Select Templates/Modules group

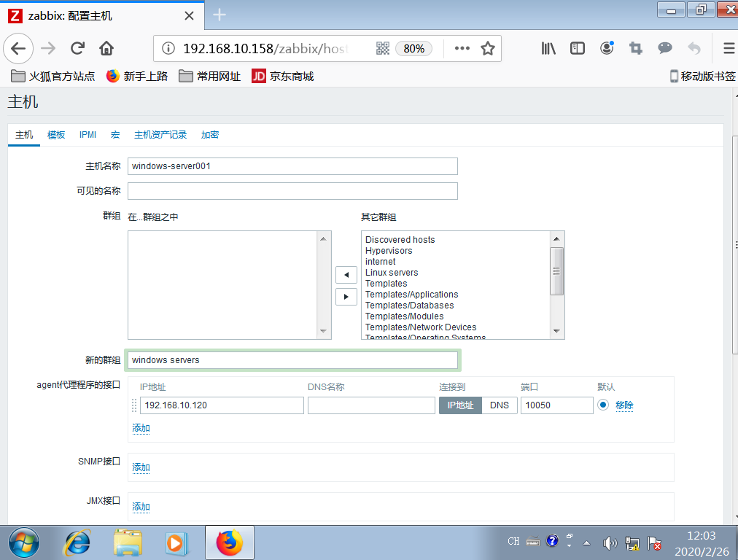(404, 316)
